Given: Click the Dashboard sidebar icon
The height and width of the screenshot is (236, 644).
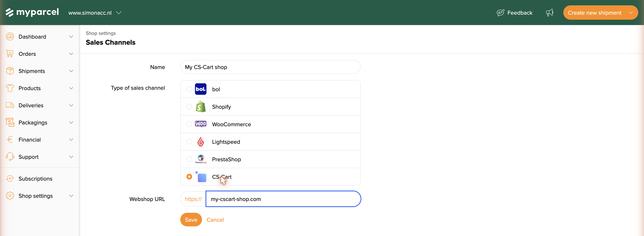Looking at the screenshot, I should click(10, 37).
